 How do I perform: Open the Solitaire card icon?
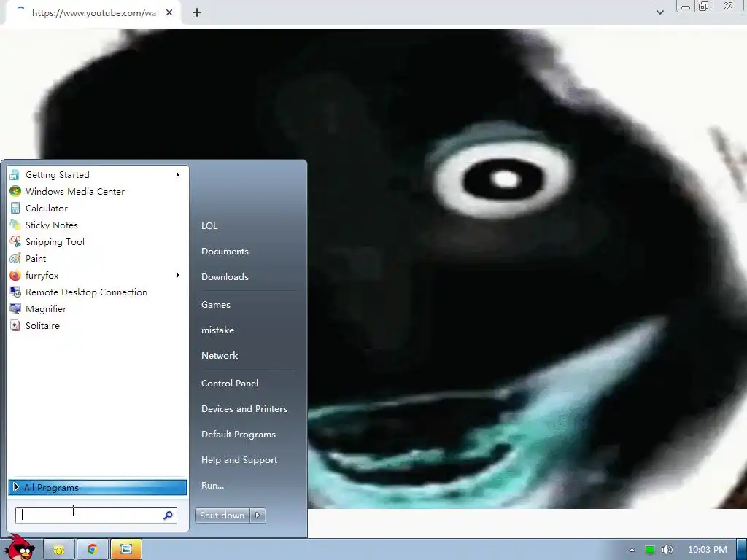pyautogui.click(x=15, y=326)
